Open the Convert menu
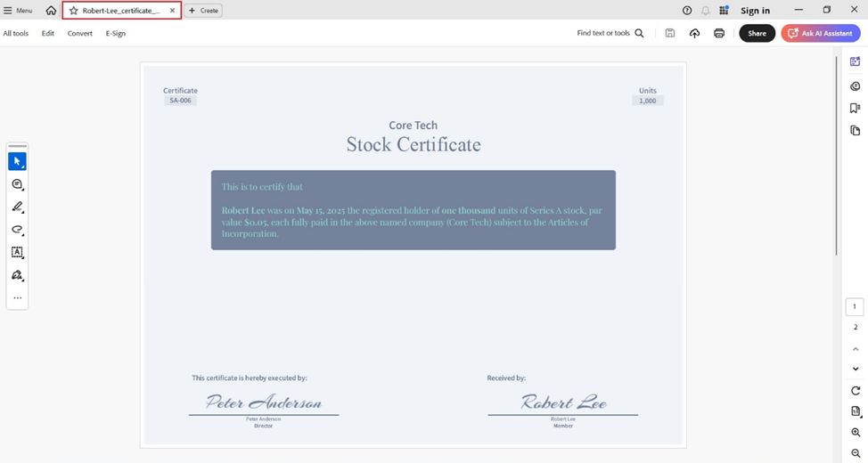 [x=79, y=33]
